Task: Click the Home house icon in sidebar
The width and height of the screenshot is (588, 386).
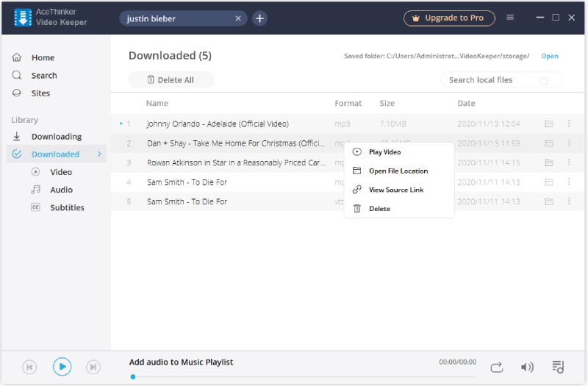Action: tap(17, 57)
